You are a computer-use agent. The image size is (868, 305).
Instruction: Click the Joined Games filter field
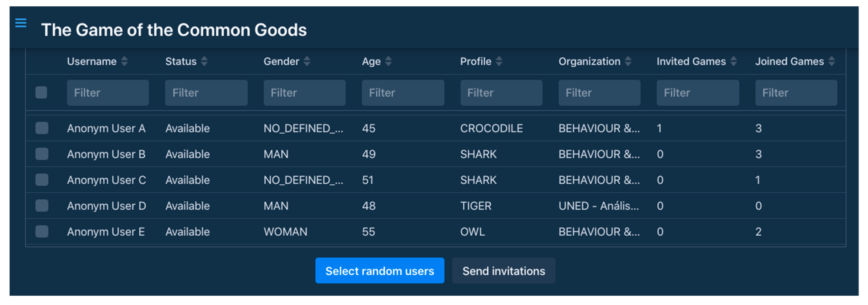tap(796, 93)
